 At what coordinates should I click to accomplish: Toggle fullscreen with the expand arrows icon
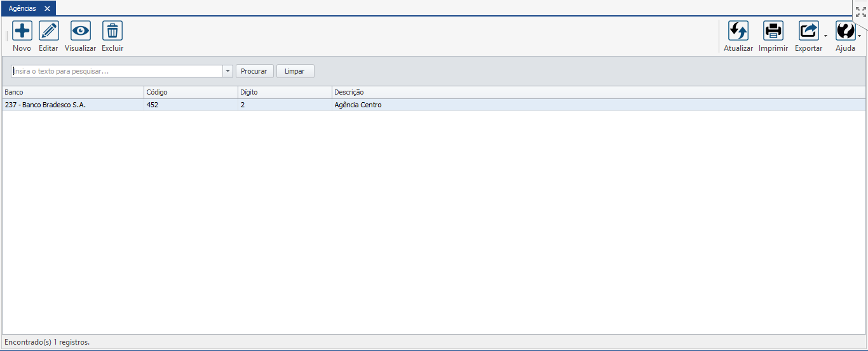click(x=861, y=11)
